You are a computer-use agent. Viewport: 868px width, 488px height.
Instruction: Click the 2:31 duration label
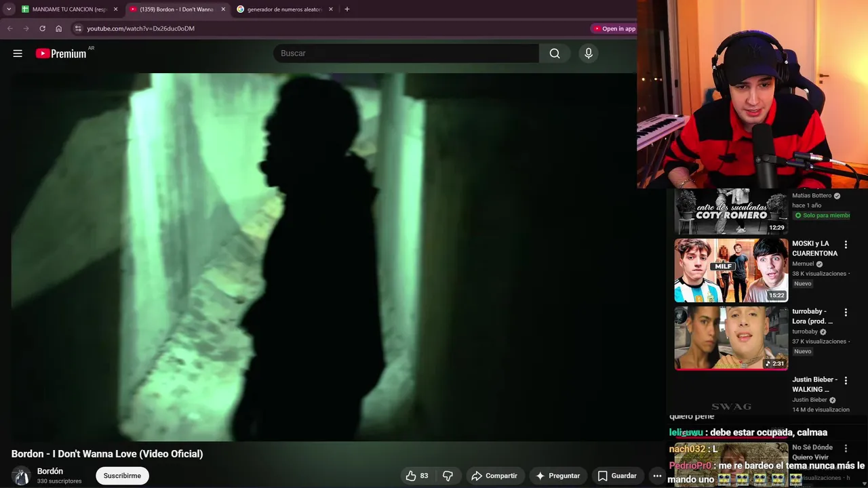click(x=774, y=364)
